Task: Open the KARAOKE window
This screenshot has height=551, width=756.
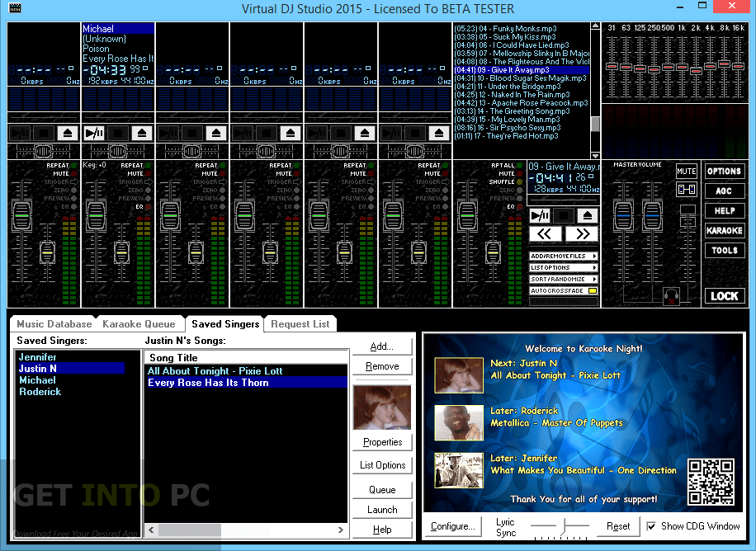Action: click(x=724, y=230)
